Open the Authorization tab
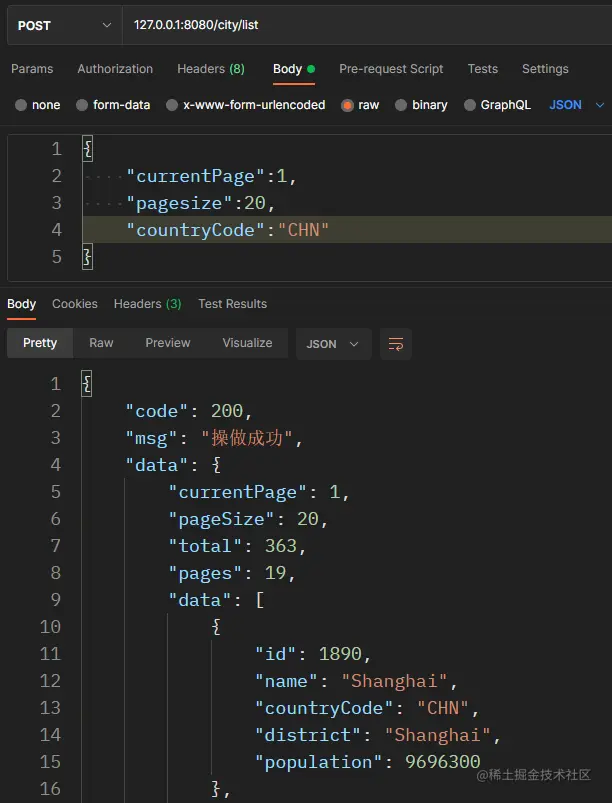The width and height of the screenshot is (612, 803). [x=115, y=69]
